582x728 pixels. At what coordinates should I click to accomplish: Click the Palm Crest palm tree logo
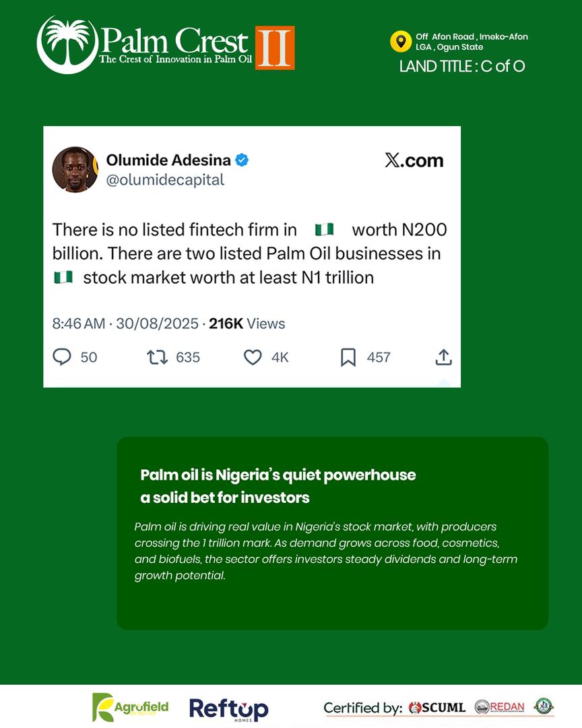click(67, 44)
